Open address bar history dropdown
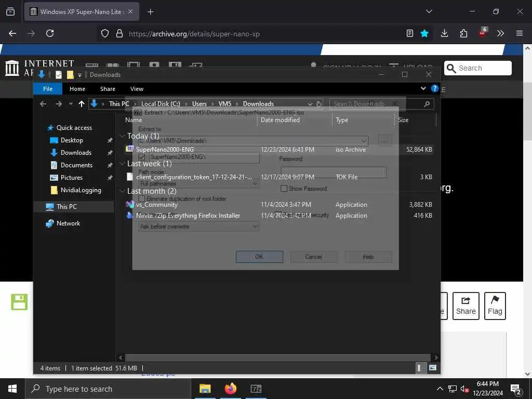532x399 pixels. click(x=310, y=104)
